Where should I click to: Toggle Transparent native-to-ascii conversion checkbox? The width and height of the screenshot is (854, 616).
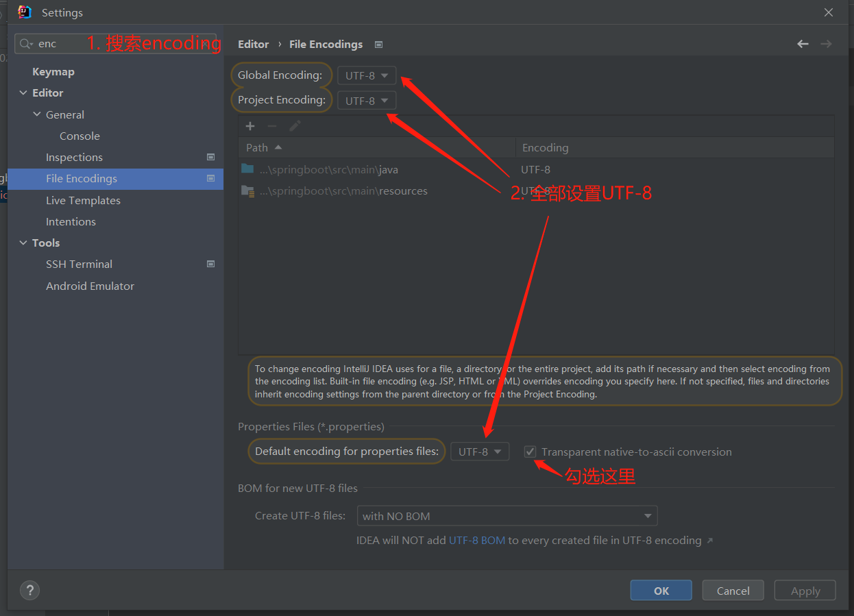tap(530, 452)
